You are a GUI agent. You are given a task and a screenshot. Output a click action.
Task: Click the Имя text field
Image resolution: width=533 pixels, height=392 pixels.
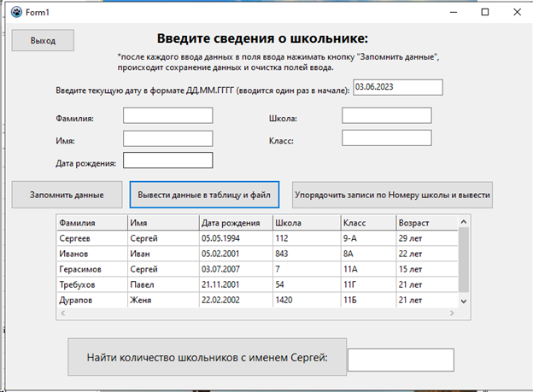click(167, 138)
